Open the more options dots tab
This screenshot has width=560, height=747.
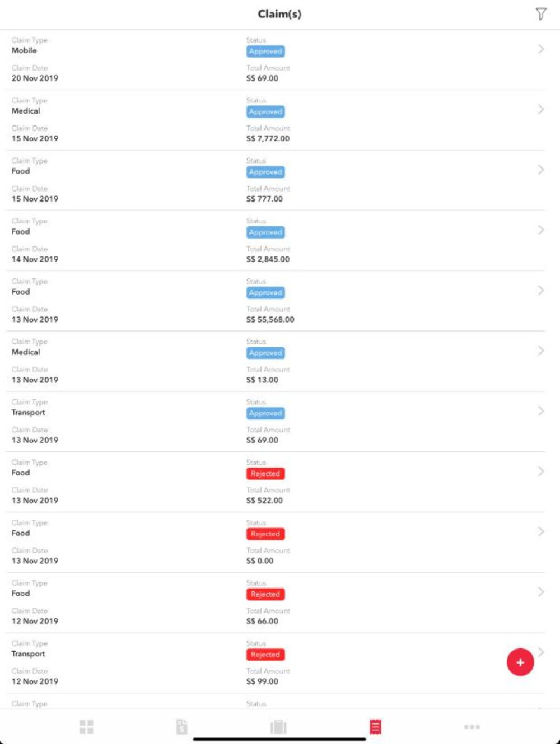(472, 727)
